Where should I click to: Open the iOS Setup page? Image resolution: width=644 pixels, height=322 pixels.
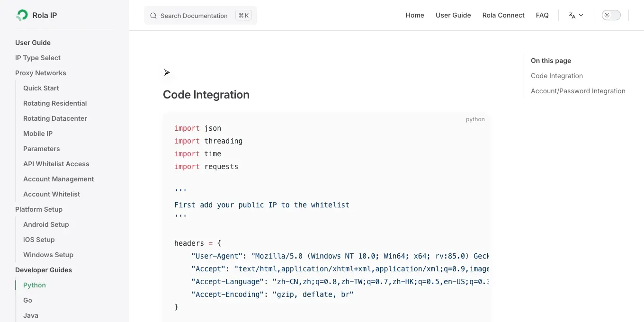[39, 240]
